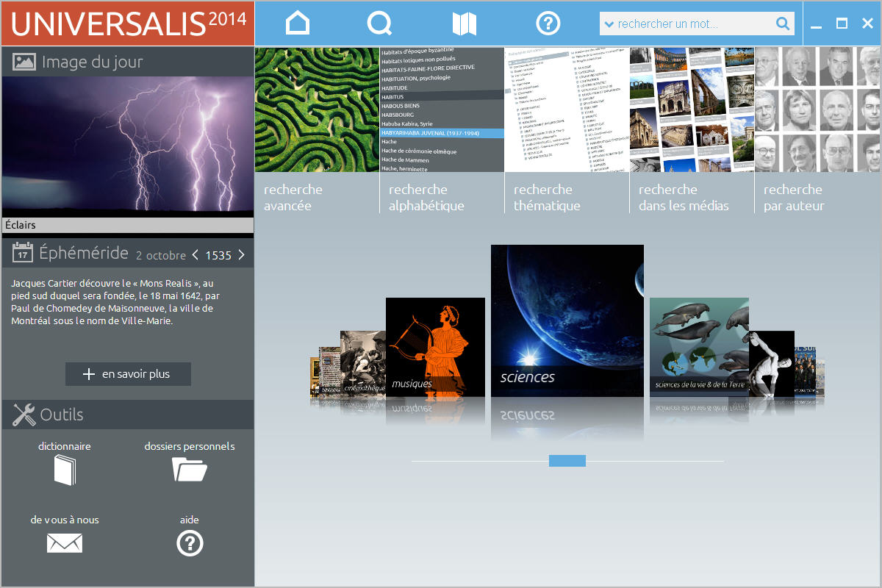Open the dictionnaire book icon

[65, 470]
